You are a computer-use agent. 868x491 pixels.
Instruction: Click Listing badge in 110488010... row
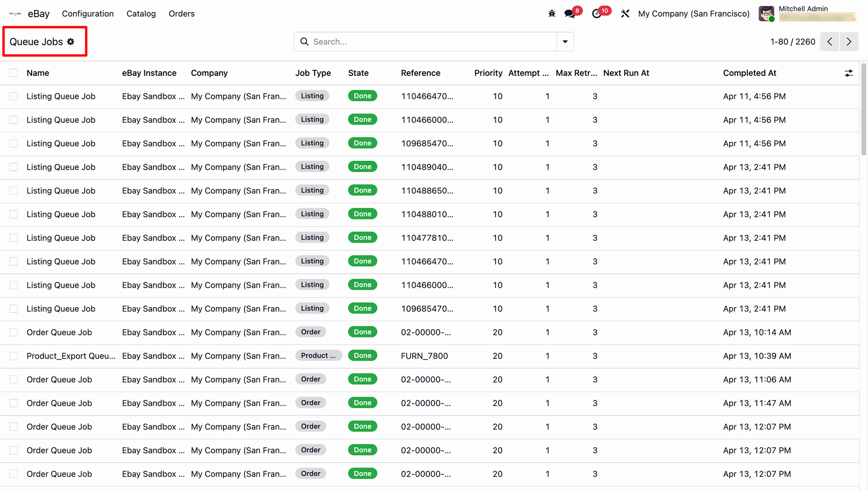[312, 214]
